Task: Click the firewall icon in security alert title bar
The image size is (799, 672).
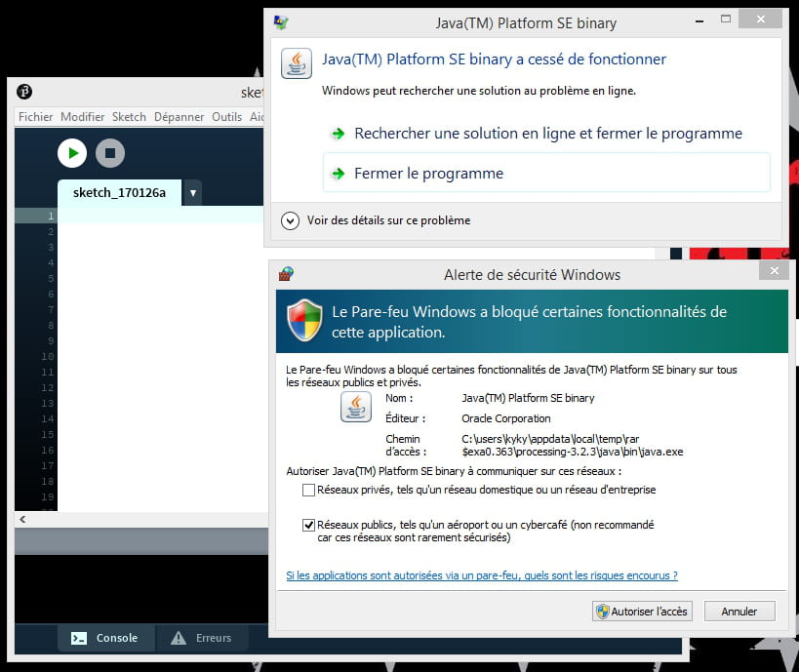Action: coord(287,274)
